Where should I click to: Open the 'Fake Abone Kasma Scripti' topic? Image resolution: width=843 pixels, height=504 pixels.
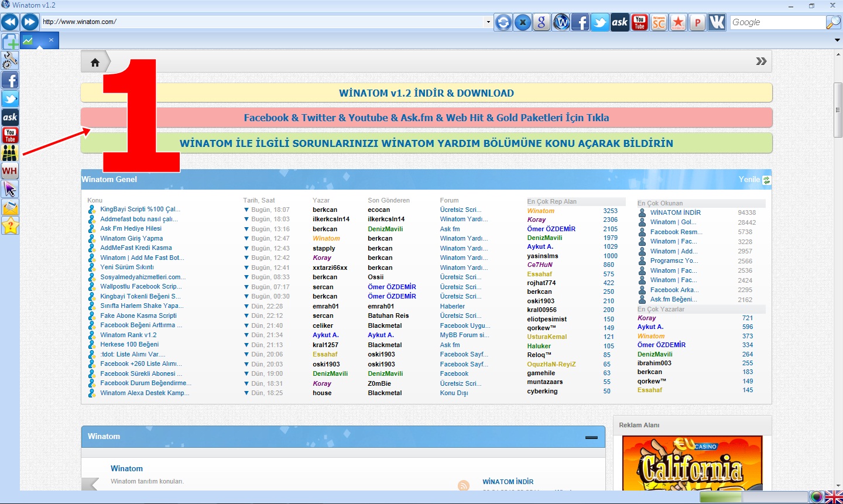tap(138, 316)
